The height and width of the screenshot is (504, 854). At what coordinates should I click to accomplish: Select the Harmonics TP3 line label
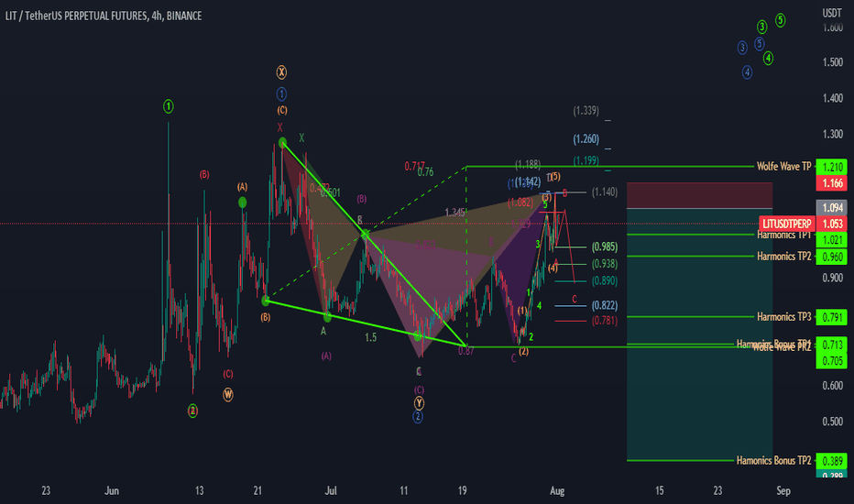[x=783, y=316]
